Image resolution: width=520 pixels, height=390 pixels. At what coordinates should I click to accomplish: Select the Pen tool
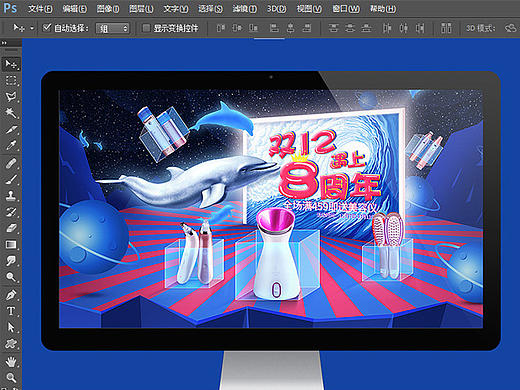(11, 295)
